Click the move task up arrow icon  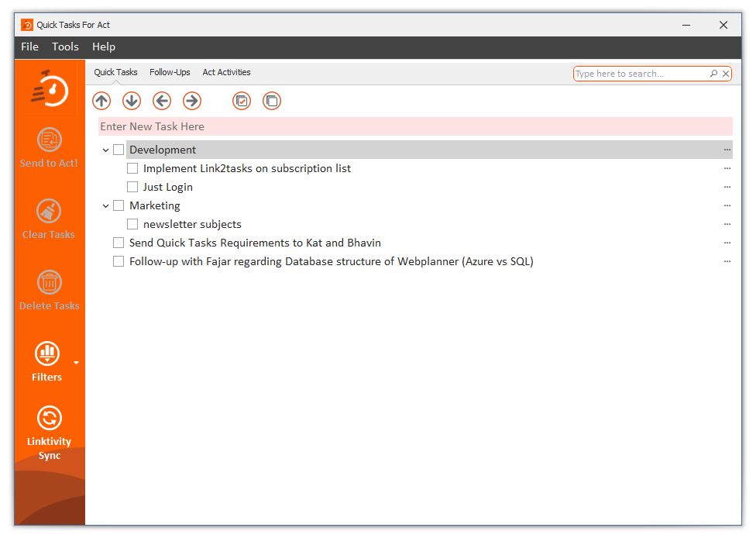pyautogui.click(x=101, y=101)
